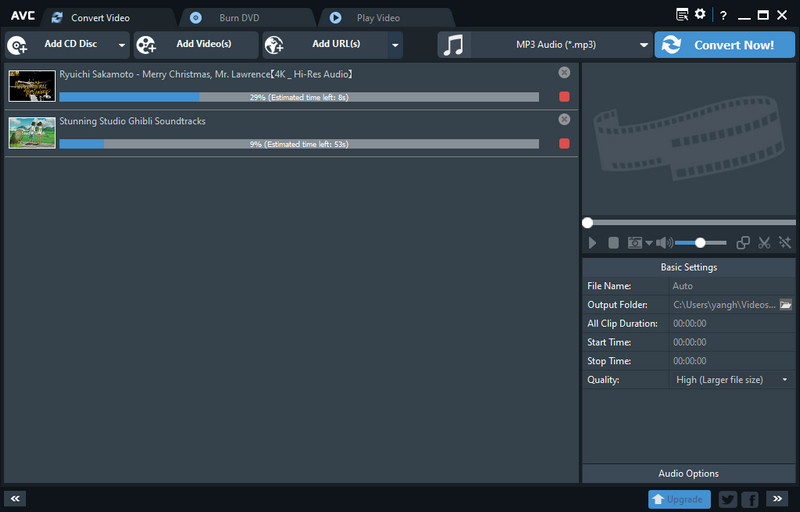Click the Upgrade button
The width and height of the screenshot is (800, 512).
[679, 499]
